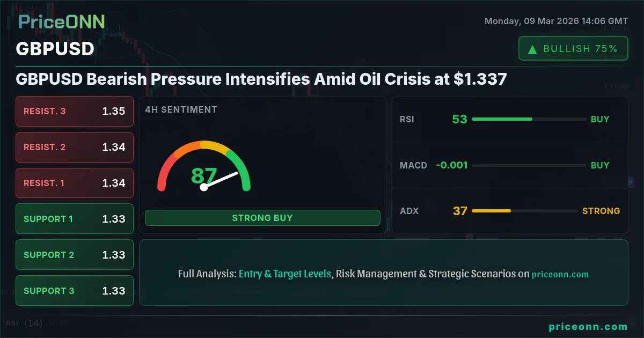
Task: Select the RESIST. 2 level row
Action: tap(75, 147)
